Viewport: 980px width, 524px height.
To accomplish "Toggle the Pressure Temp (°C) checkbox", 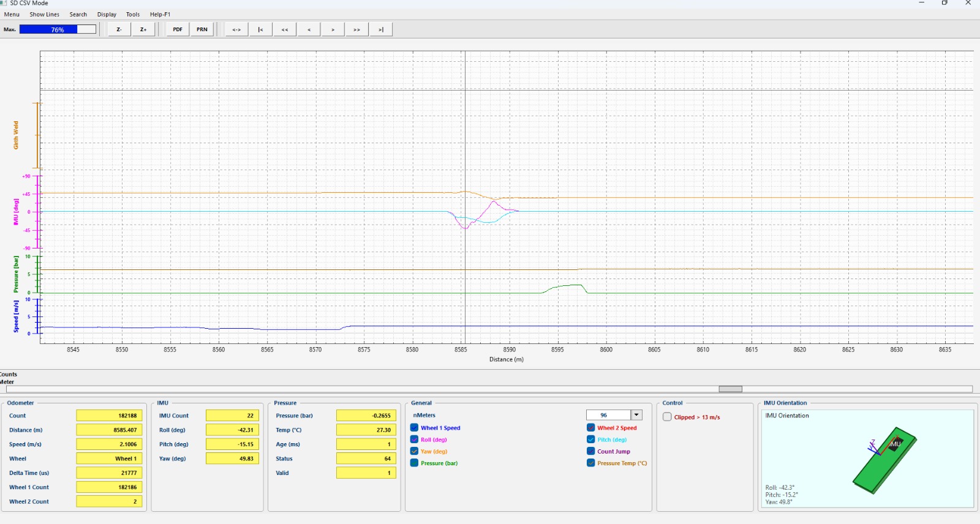I will pyautogui.click(x=591, y=463).
